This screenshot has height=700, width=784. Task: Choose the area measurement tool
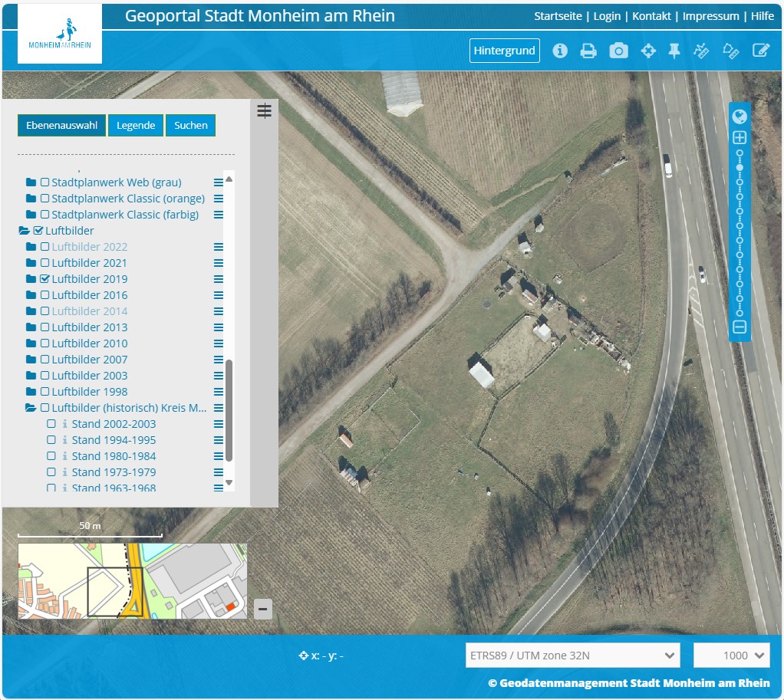coord(731,51)
